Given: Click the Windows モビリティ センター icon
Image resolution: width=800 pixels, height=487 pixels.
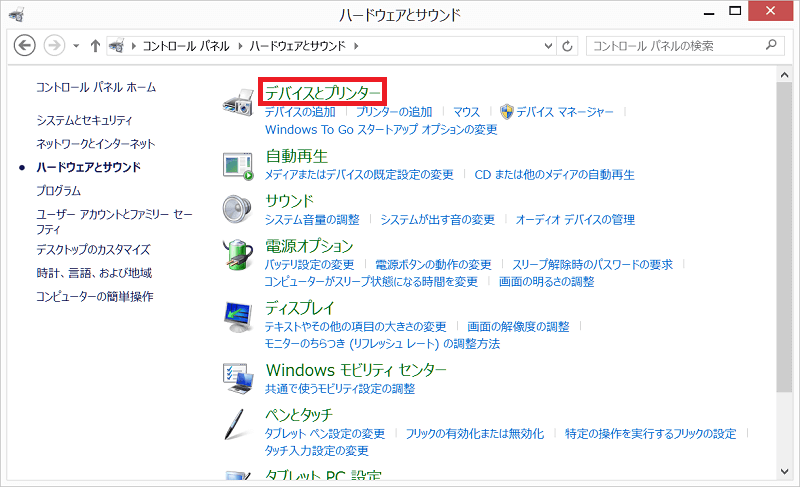Looking at the screenshot, I should point(238,379).
